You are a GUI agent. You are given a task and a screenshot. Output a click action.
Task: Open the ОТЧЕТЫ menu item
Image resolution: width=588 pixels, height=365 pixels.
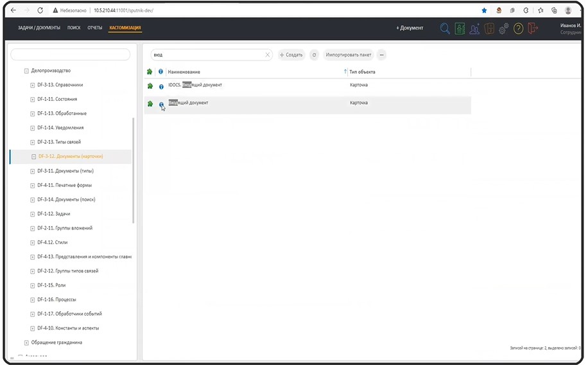tap(95, 28)
